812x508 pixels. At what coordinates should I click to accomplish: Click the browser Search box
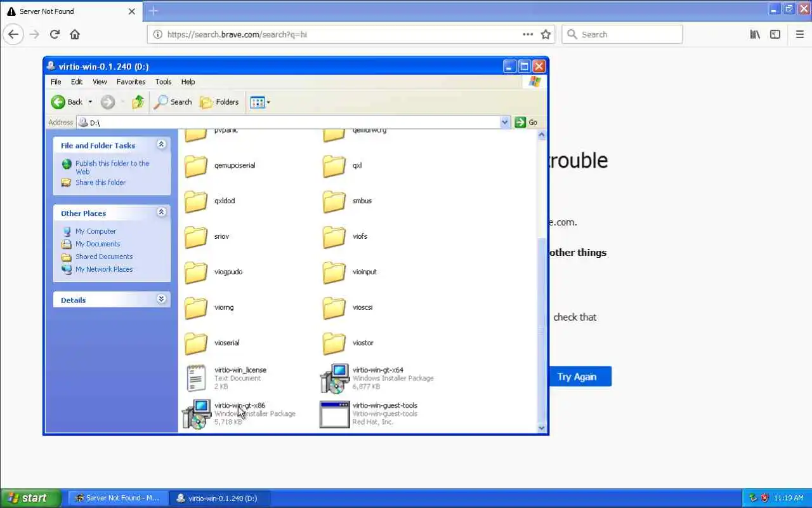(x=622, y=34)
